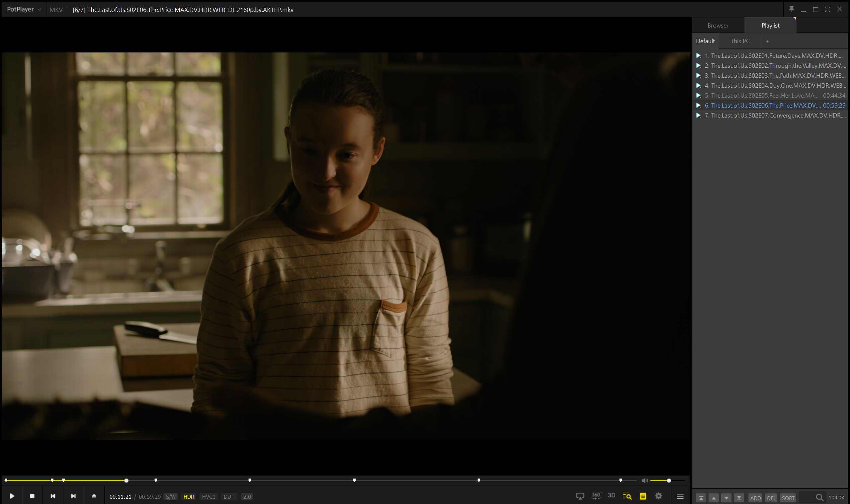Open the control panel gear icon
Viewport: 850px width, 504px height.
click(x=658, y=496)
